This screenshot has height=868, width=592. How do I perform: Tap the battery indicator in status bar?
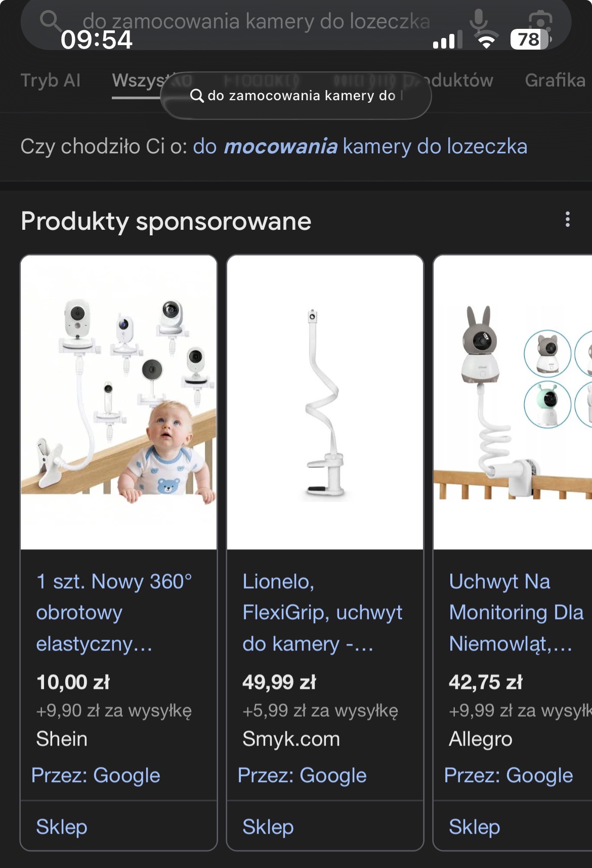pyautogui.click(x=530, y=39)
